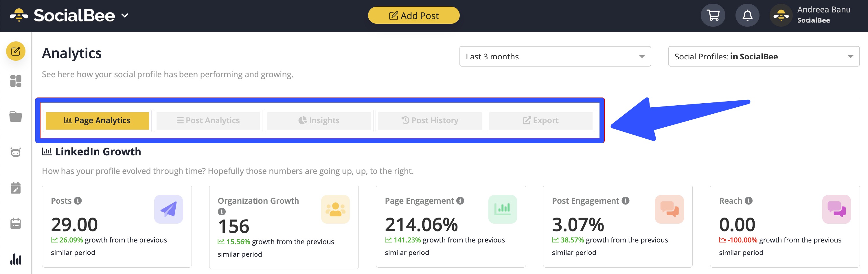Switch to the Post Analytics tab

208,120
